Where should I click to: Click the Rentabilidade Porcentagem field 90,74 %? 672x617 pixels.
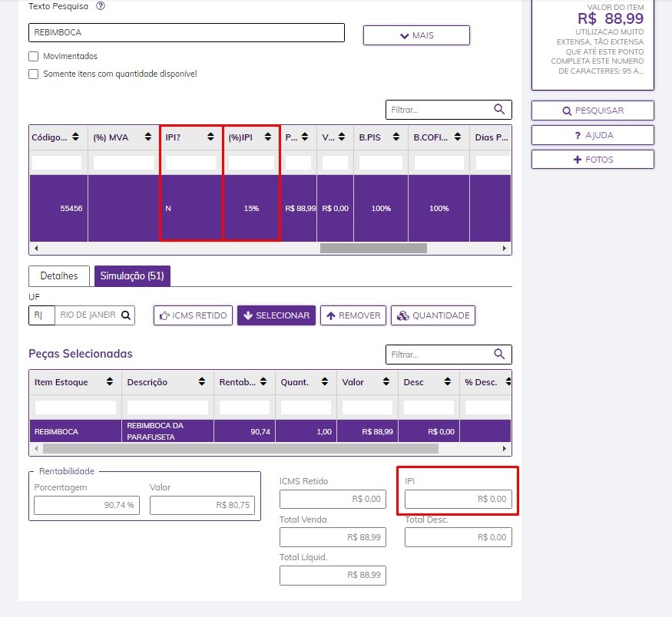coord(87,505)
